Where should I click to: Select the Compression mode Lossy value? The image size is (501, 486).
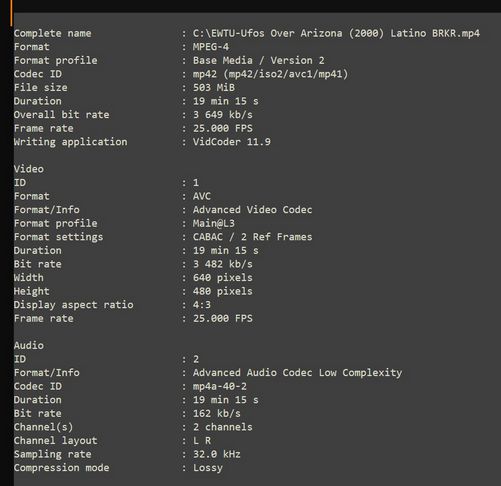coord(208,468)
